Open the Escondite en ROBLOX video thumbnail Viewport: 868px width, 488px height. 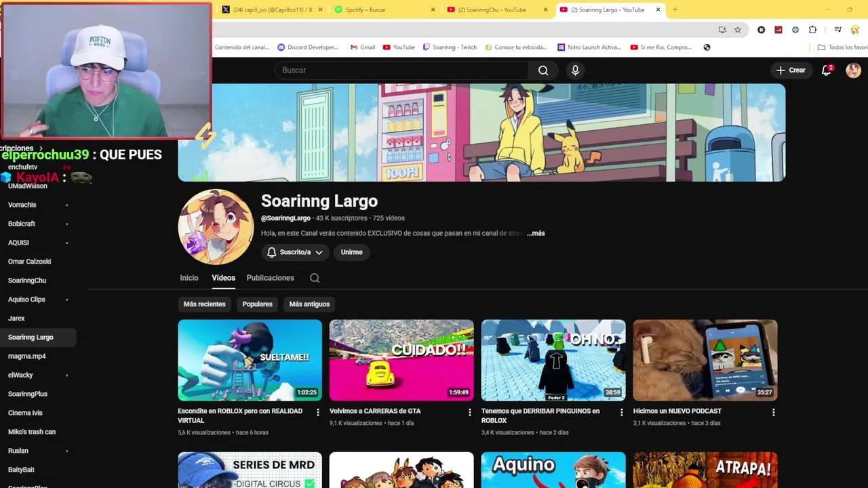(x=250, y=360)
